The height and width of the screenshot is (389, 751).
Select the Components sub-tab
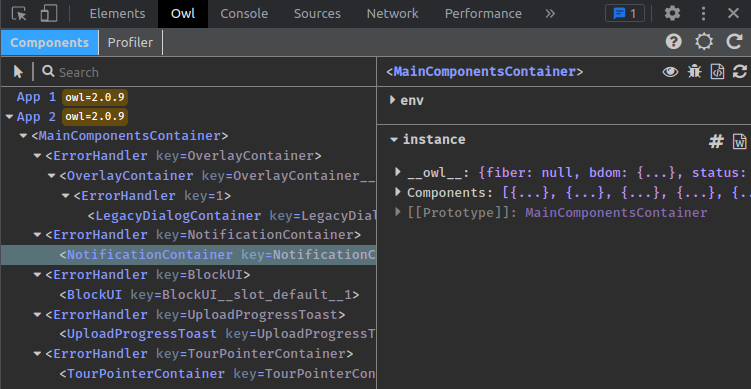coord(49,43)
